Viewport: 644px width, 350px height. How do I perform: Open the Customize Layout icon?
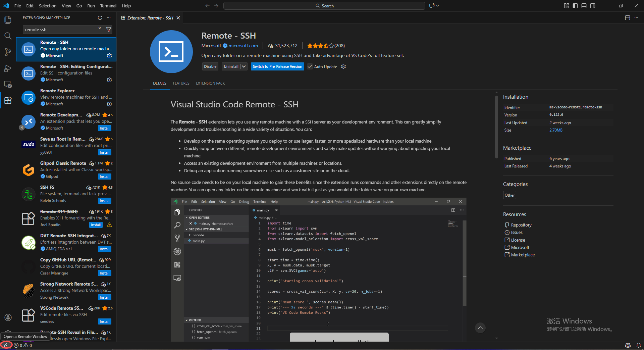point(567,6)
